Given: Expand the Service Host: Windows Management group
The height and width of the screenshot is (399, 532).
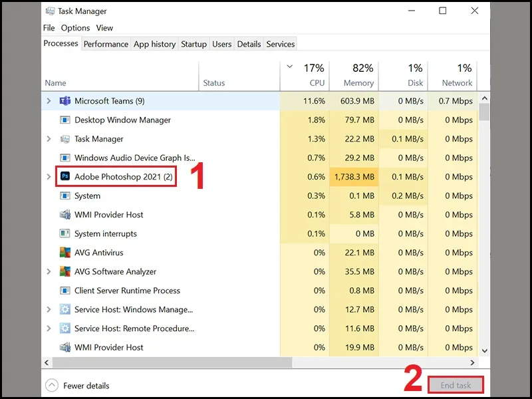Looking at the screenshot, I should point(49,309).
